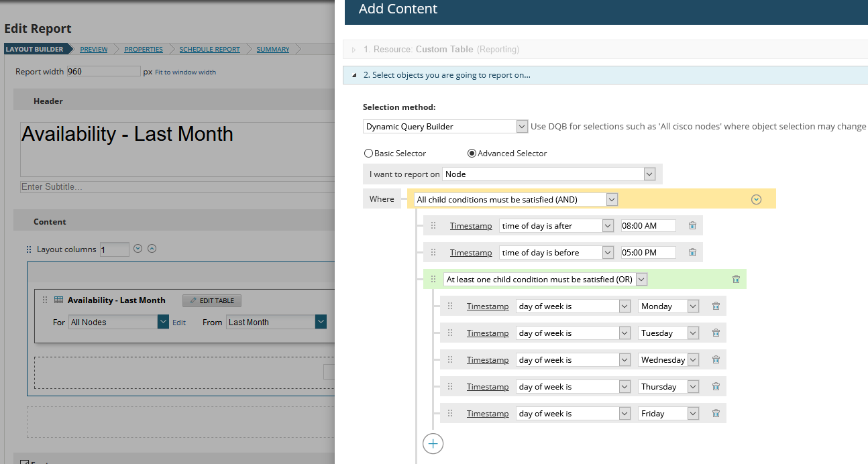This screenshot has height=464, width=868.
Task: Open the 'I want to report on' dropdown
Action: [x=548, y=174]
